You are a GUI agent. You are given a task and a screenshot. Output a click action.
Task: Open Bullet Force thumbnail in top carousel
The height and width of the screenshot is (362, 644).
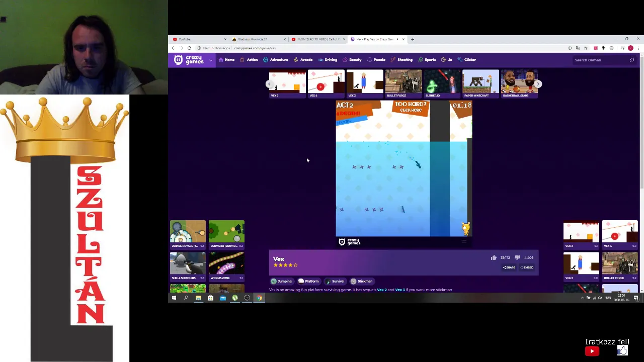pyautogui.click(x=404, y=83)
